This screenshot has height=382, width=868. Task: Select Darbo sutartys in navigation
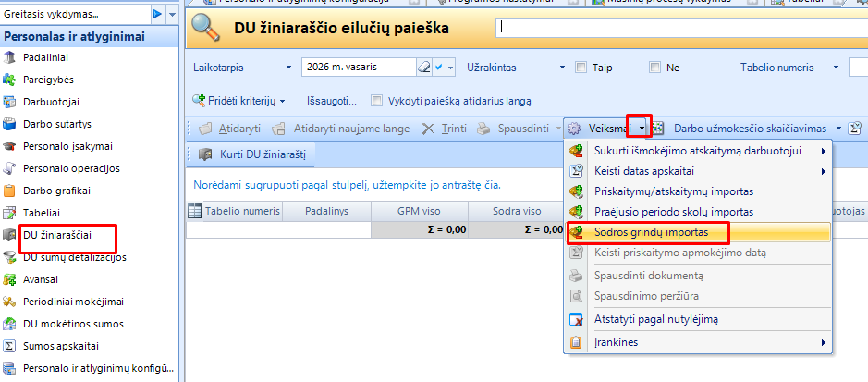[x=56, y=124]
